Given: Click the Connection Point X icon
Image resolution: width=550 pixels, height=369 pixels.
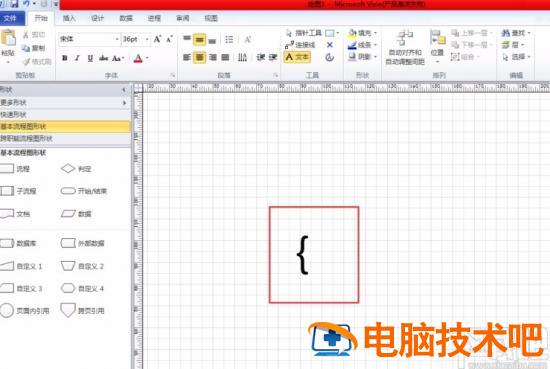Looking at the screenshot, I should coord(330,45).
